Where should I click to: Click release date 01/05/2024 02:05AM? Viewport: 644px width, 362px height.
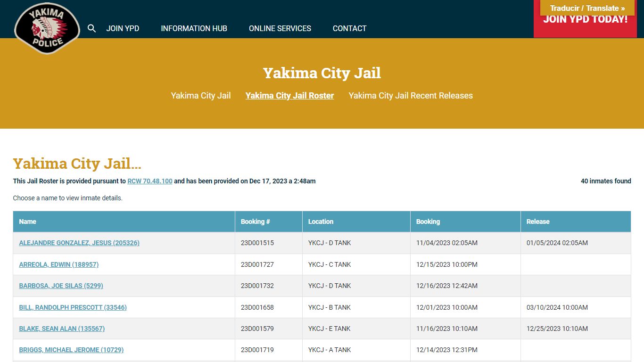557,243
